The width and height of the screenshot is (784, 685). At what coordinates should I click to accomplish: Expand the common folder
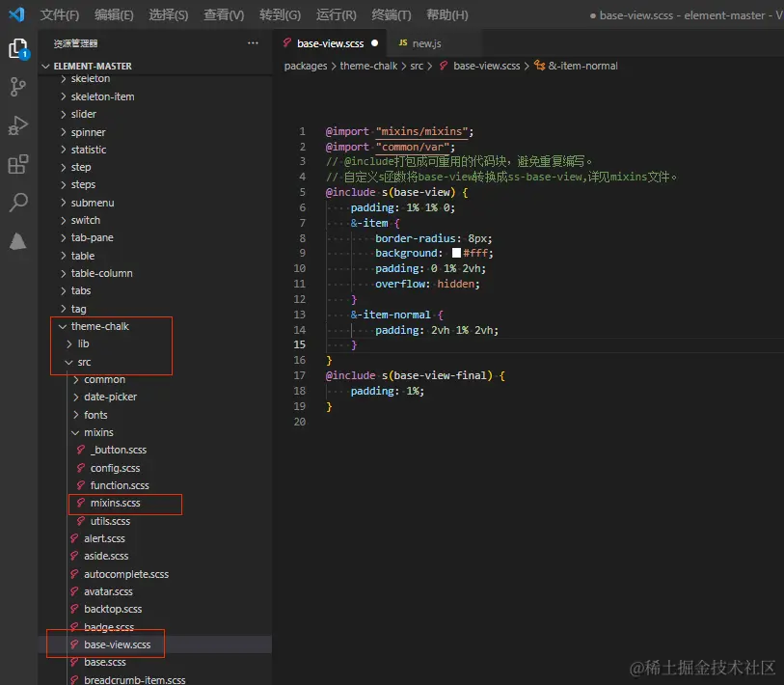coord(76,379)
